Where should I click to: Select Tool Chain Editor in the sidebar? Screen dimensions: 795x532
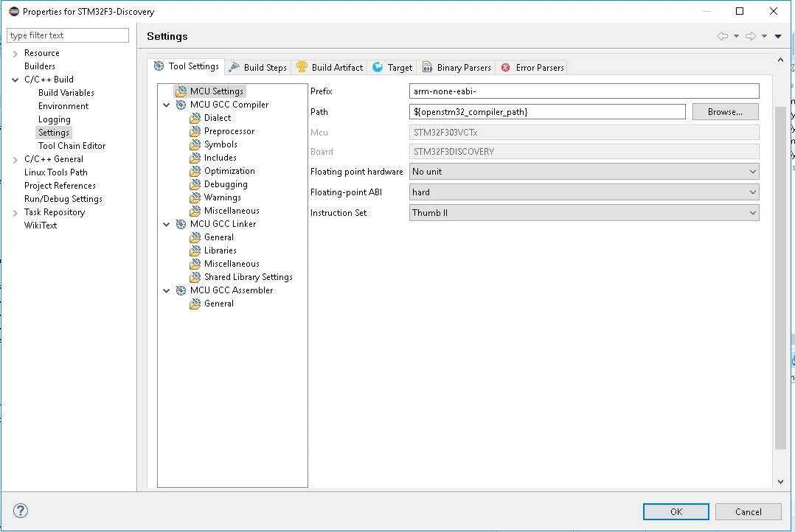click(x=72, y=146)
